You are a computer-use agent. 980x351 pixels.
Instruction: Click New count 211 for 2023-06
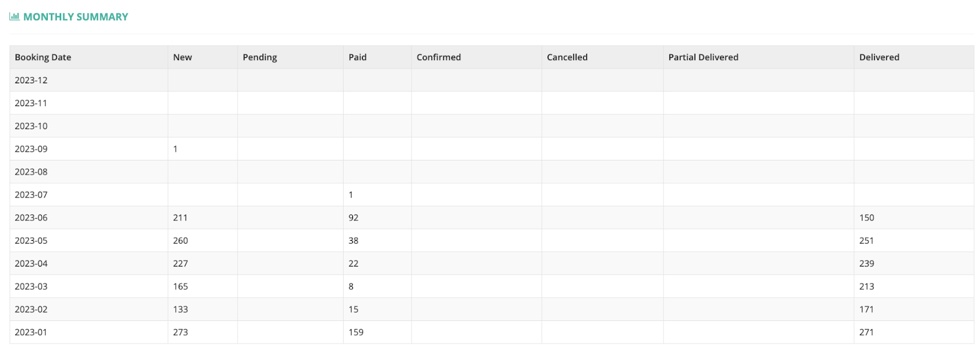pyautogui.click(x=180, y=217)
